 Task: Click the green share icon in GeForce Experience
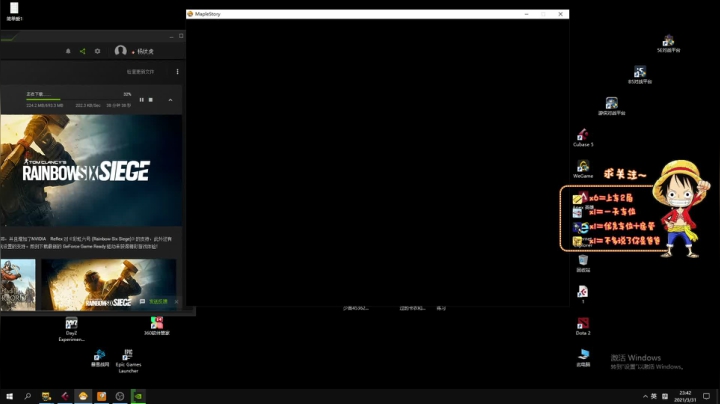(83, 51)
